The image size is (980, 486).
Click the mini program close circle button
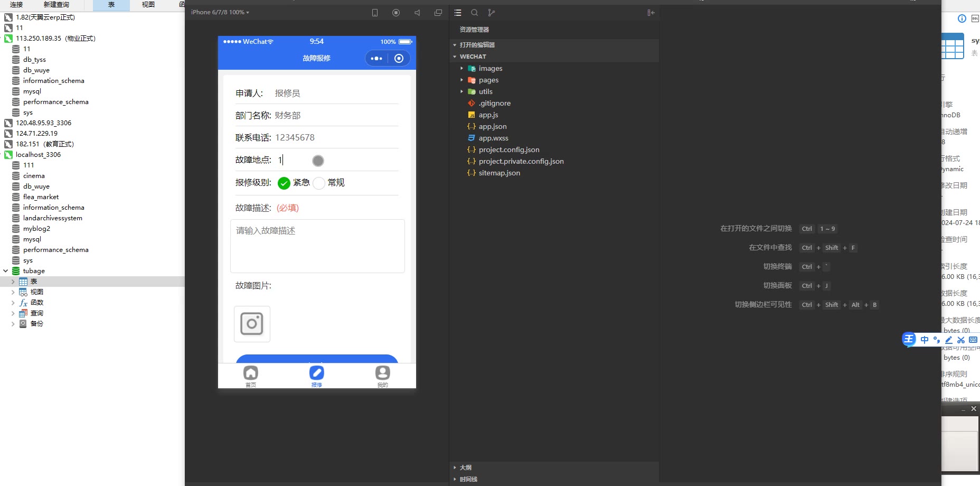pyautogui.click(x=399, y=59)
